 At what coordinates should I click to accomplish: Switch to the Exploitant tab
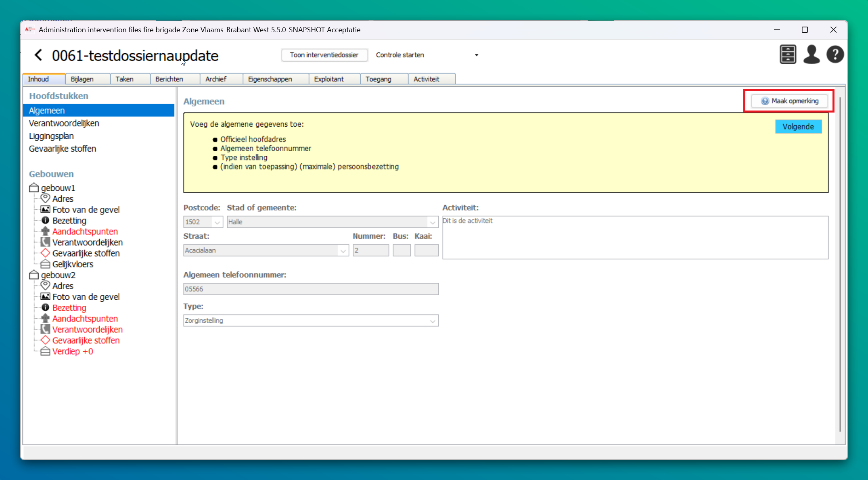(x=335, y=79)
